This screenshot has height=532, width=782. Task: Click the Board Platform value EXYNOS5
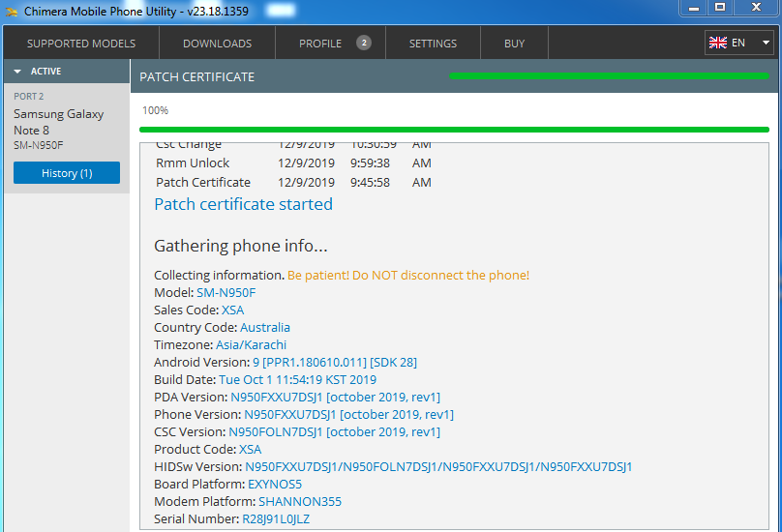[x=275, y=485]
